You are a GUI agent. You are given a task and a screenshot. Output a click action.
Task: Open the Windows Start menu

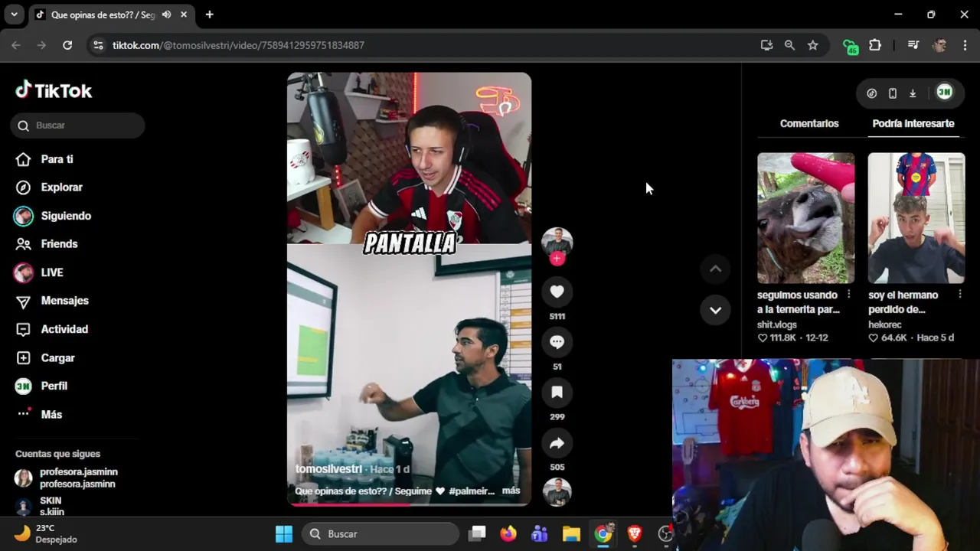click(284, 534)
